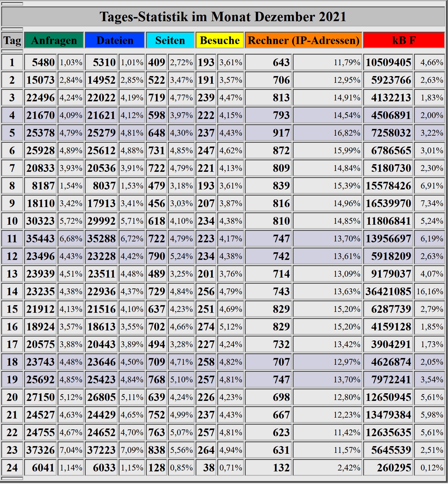Viewport: 448px width, 484px height.
Task: Select the Dateien value 8037
Action: coord(104,186)
